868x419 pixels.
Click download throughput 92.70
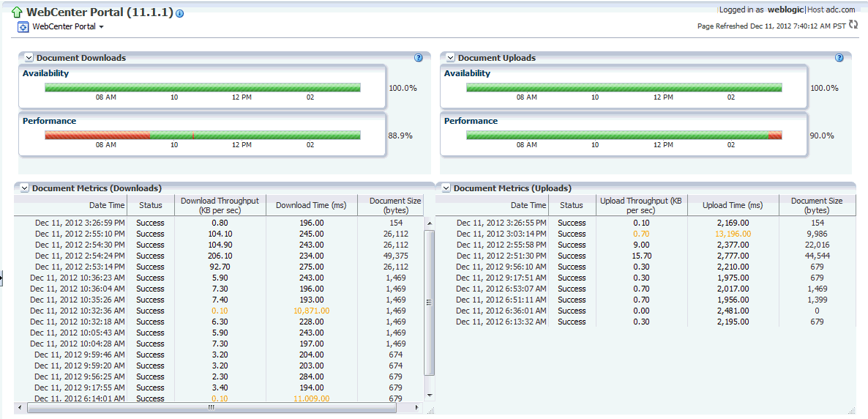coord(220,267)
